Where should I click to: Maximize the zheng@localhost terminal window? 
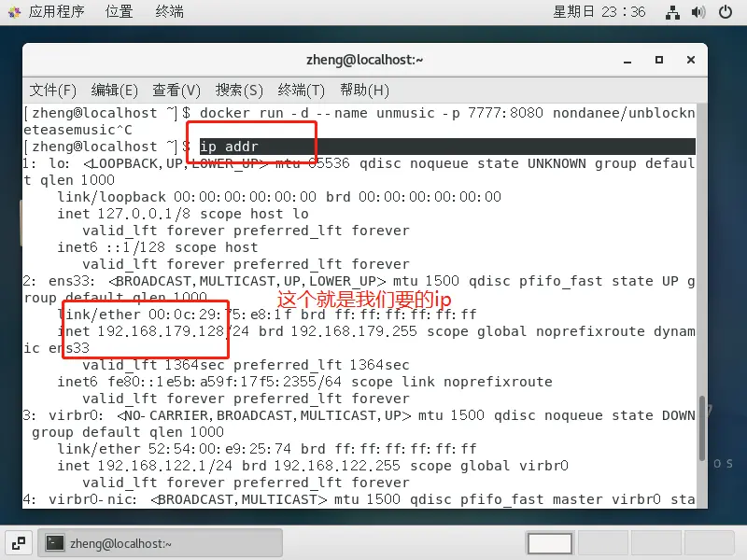point(659,60)
